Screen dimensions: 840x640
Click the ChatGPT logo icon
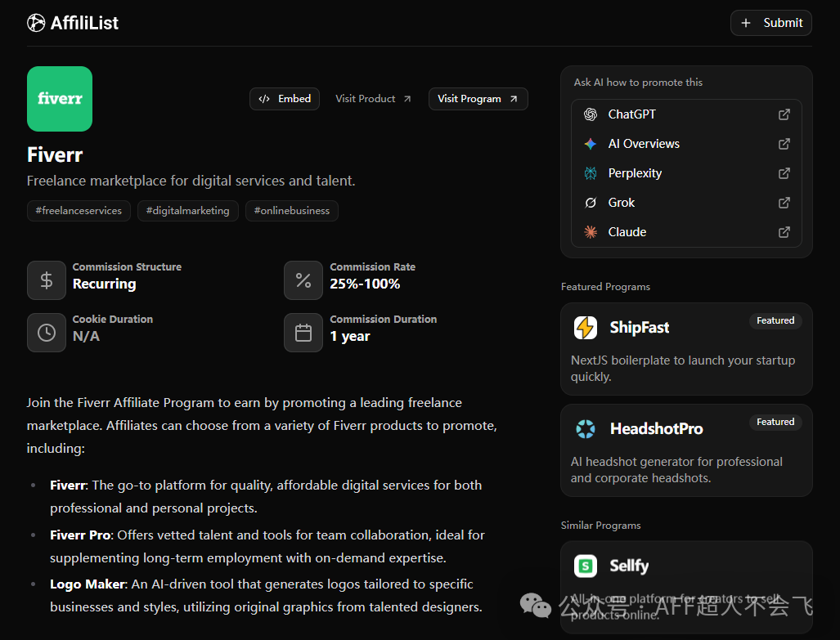point(591,114)
